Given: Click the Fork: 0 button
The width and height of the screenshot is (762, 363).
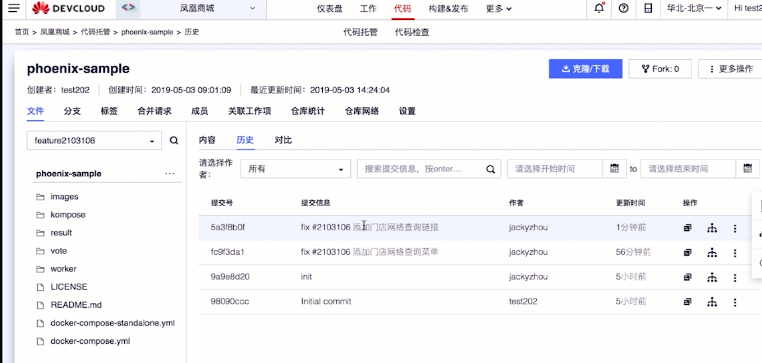Looking at the screenshot, I should click(660, 69).
